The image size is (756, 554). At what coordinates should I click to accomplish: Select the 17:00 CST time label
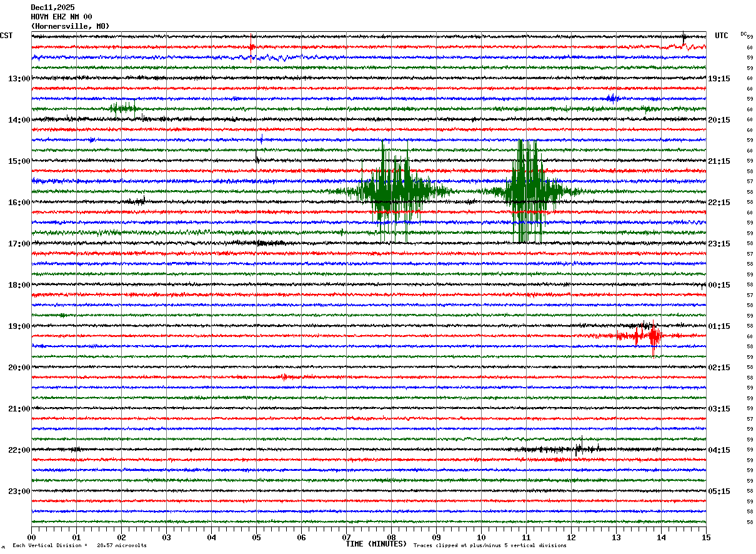pos(19,244)
